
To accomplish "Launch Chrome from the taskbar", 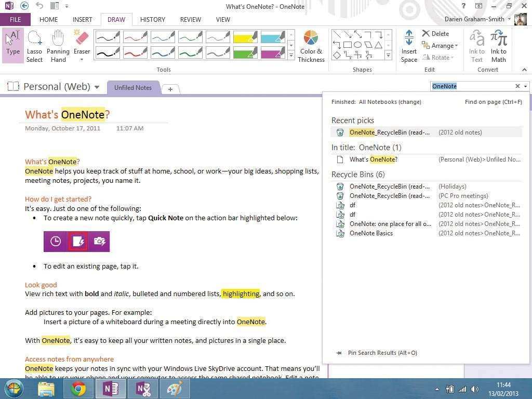I will (78, 389).
